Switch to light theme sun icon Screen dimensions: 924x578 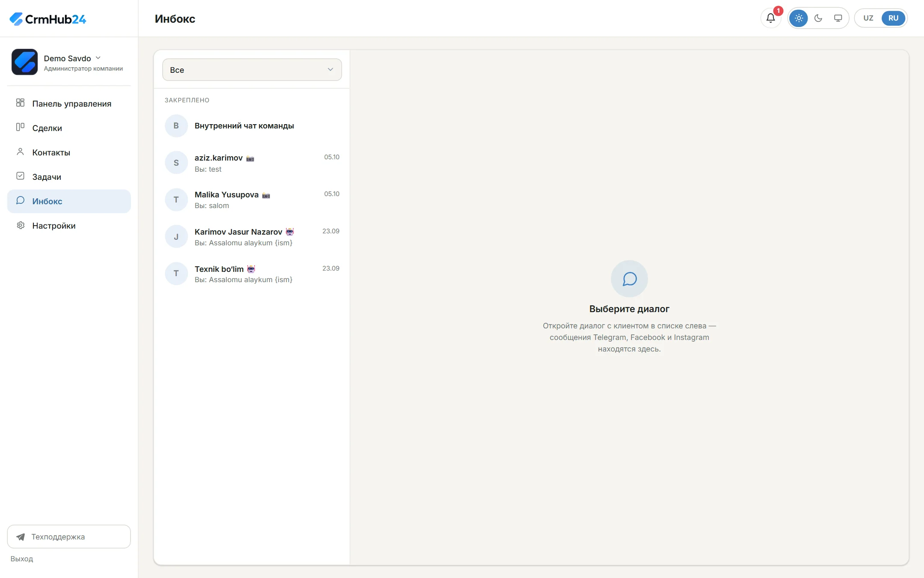click(x=799, y=18)
